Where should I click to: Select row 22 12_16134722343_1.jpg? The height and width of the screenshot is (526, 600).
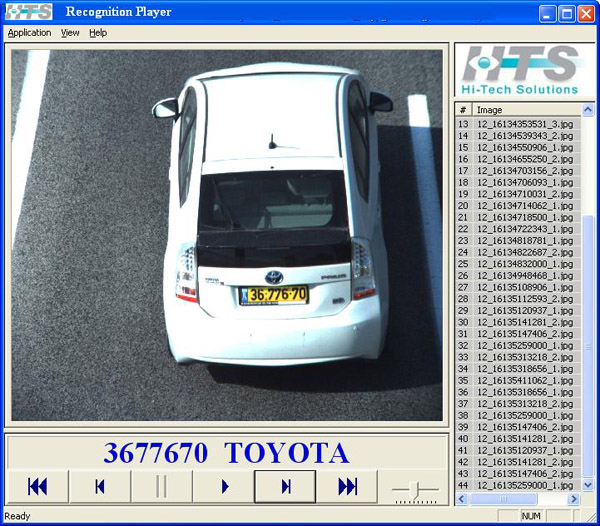518,229
